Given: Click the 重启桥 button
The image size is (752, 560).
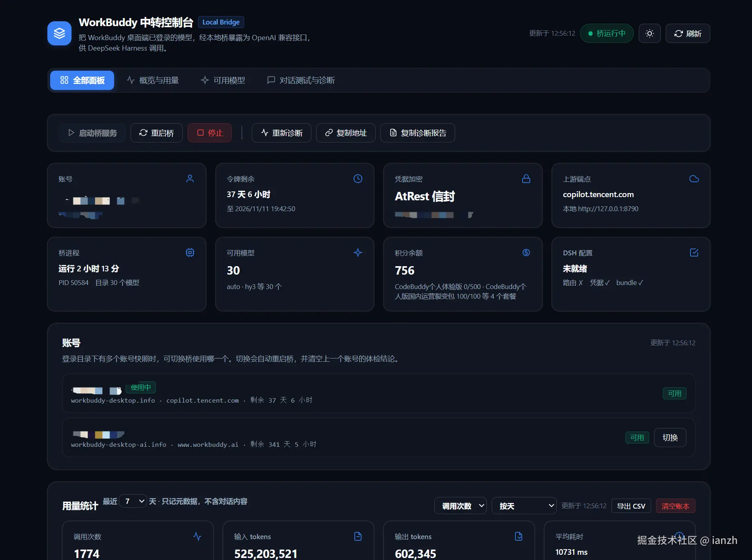Looking at the screenshot, I should [157, 133].
